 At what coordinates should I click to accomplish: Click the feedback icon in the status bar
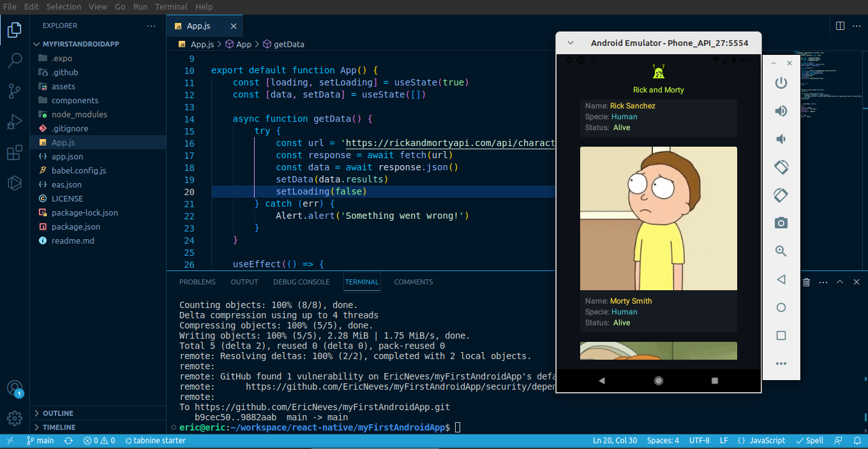pyautogui.click(x=839, y=441)
